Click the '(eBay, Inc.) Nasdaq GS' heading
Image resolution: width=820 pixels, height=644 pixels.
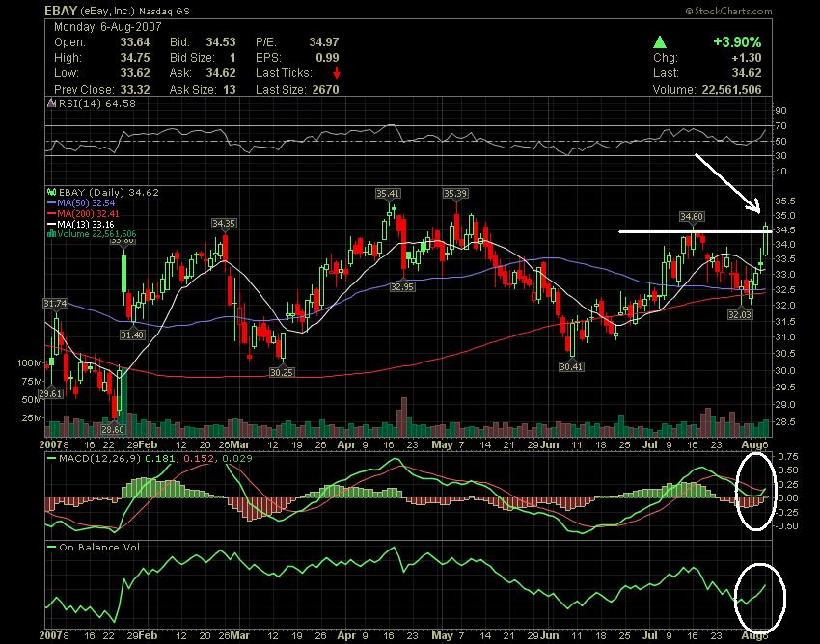(x=134, y=11)
